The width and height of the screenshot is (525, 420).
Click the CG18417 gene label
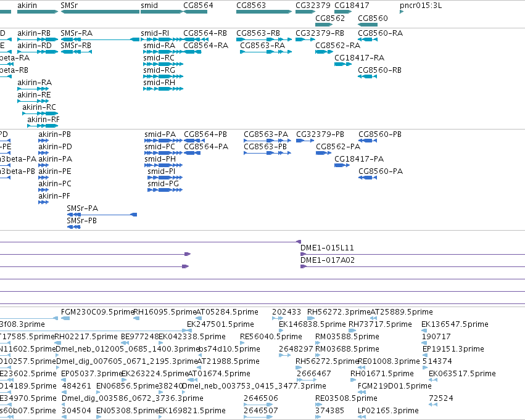(352, 6)
